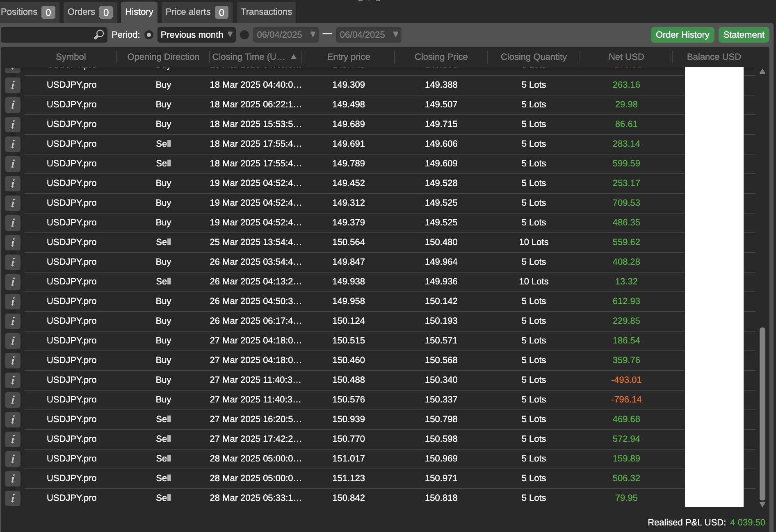The height and width of the screenshot is (532, 776).
Task: Show details of 25 Mar 10 Lots sell trade
Action: pos(13,242)
